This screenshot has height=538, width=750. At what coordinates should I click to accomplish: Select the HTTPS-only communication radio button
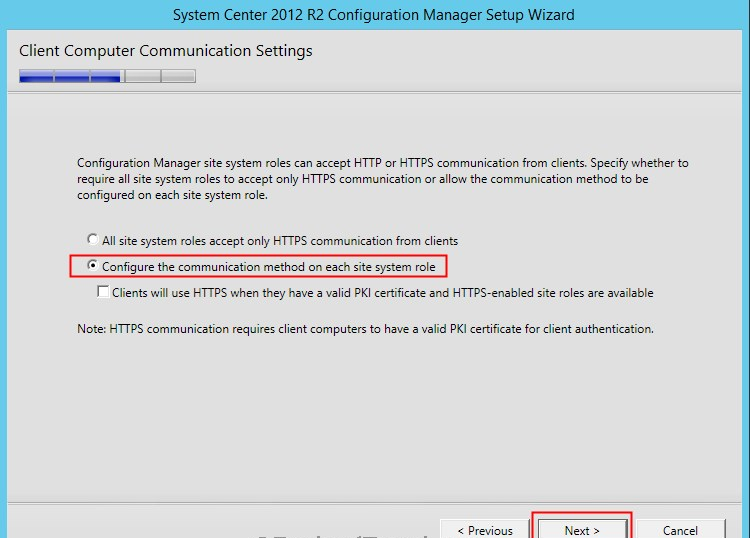(x=93, y=239)
